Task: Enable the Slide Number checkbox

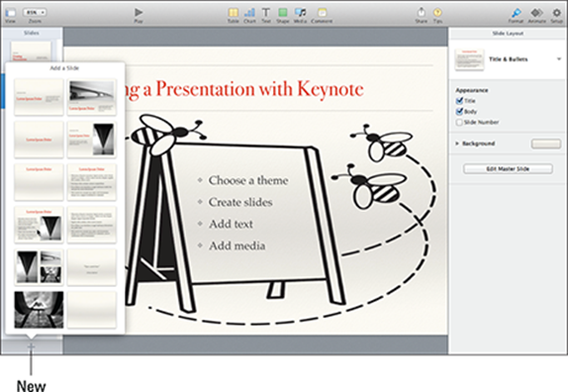Action: 459,122
